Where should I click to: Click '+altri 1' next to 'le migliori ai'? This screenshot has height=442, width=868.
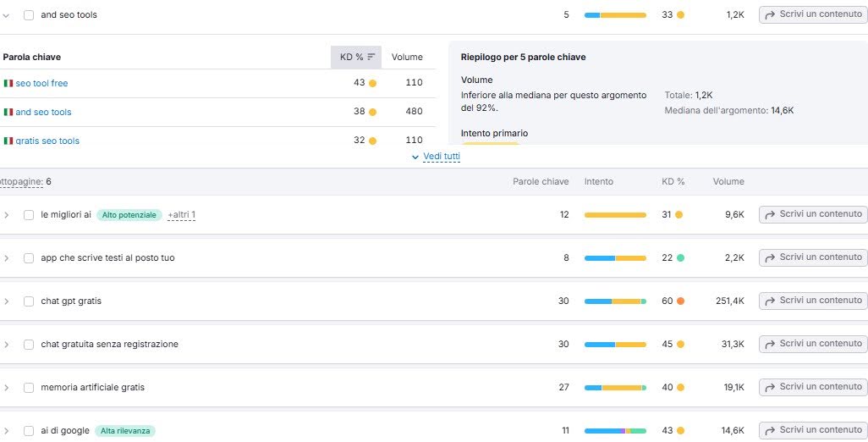point(181,215)
